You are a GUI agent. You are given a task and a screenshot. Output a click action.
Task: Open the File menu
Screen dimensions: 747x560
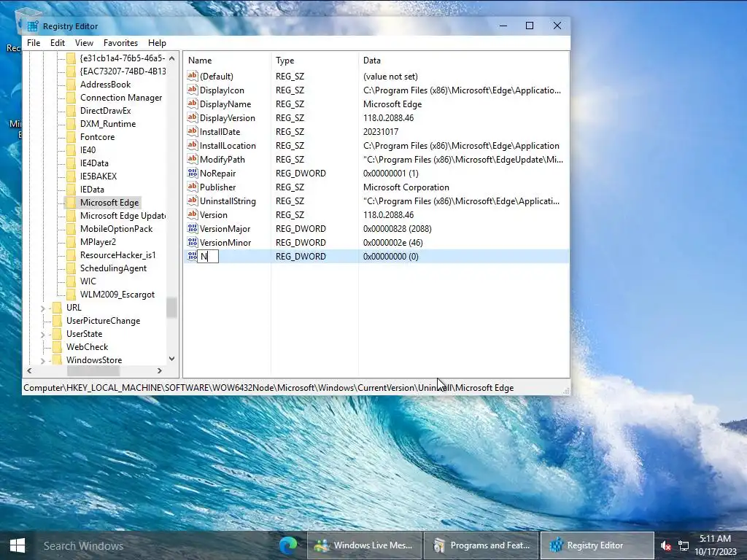(x=34, y=43)
